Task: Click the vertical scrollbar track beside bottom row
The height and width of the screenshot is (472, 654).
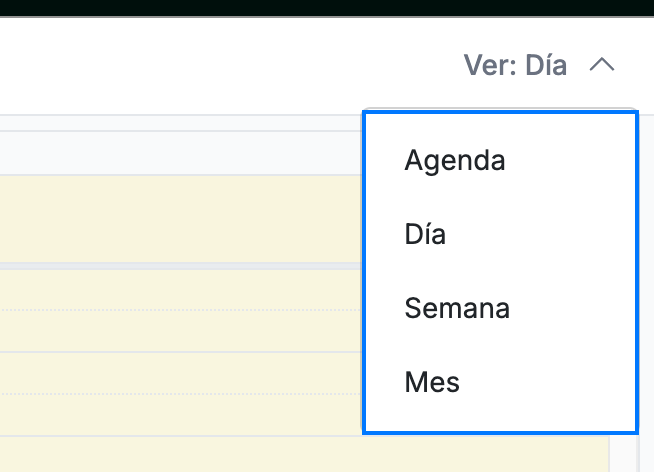Action: [x=623, y=454]
